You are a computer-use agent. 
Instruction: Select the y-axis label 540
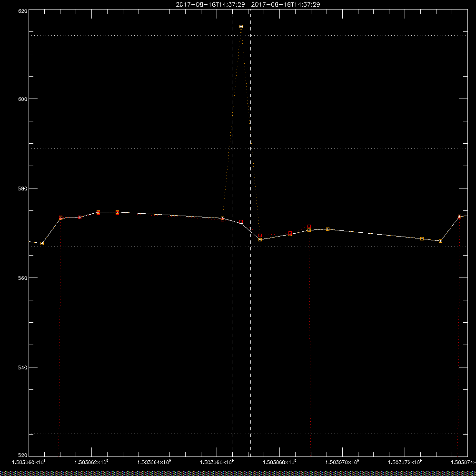pyautogui.click(x=23, y=367)
